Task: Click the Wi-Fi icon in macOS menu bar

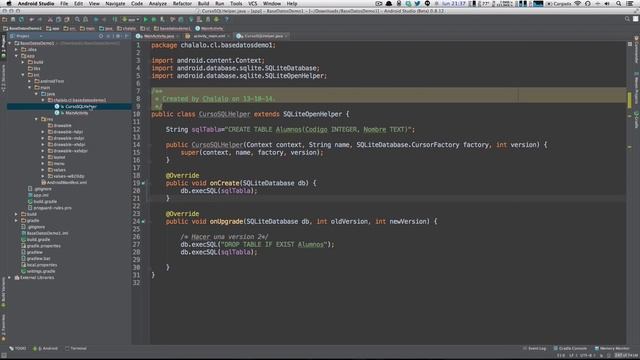Action: coord(577,4)
